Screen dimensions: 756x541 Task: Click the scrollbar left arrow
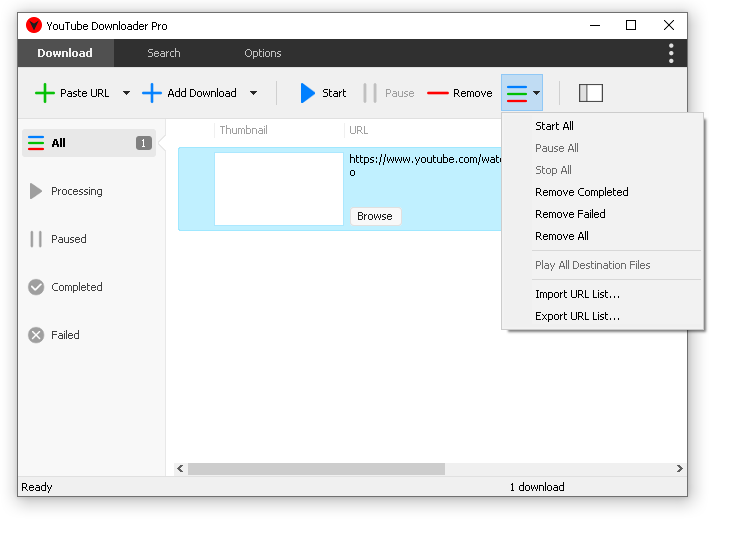point(180,469)
